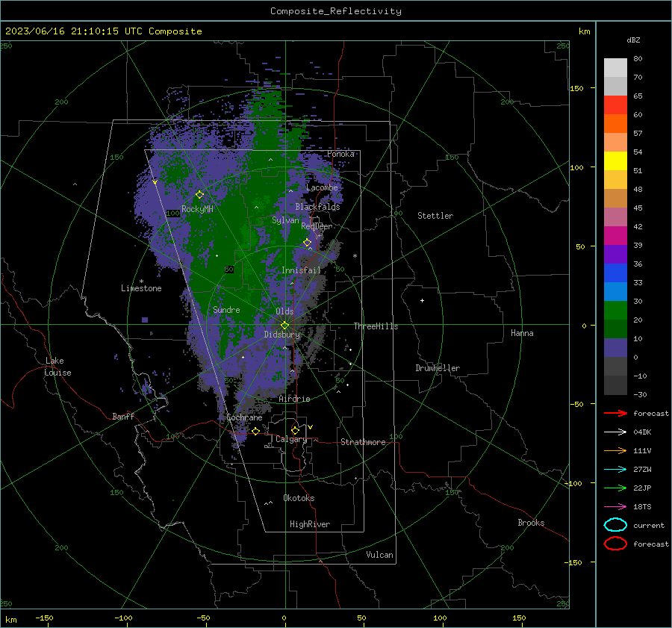The image size is (672, 628).
Task: Select the red 65 dBZ color swatch
Action: point(615,105)
